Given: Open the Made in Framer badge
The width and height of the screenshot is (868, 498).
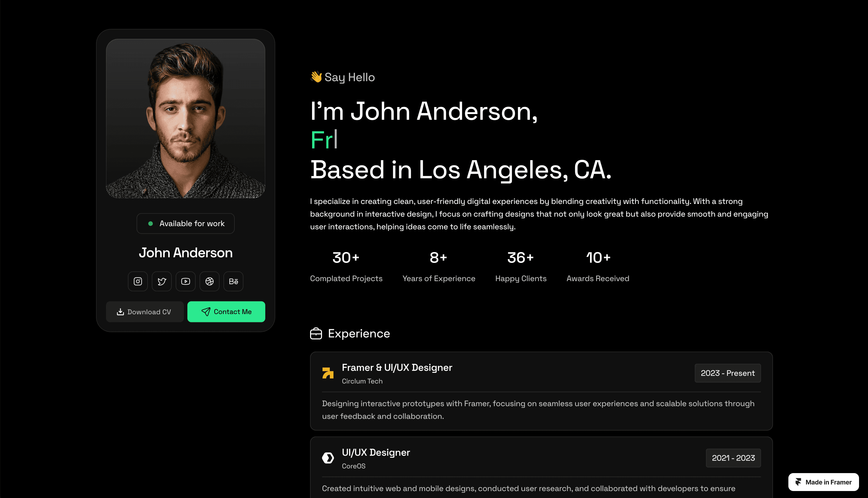Looking at the screenshot, I should point(823,482).
